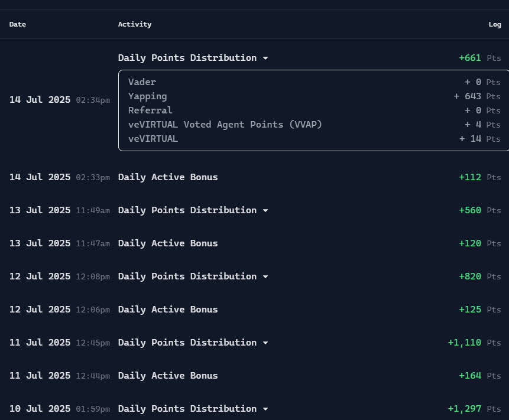Click the Activity column header
The width and height of the screenshot is (509, 420).
[135, 24]
